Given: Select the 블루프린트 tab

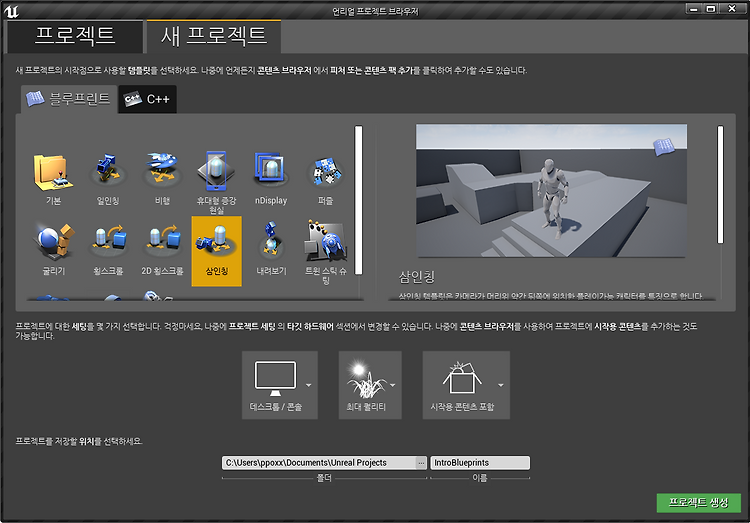Looking at the screenshot, I should tap(69, 99).
